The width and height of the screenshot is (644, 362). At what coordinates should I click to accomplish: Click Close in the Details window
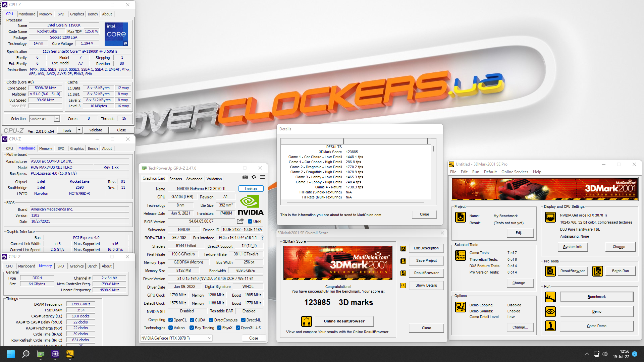coord(424,215)
